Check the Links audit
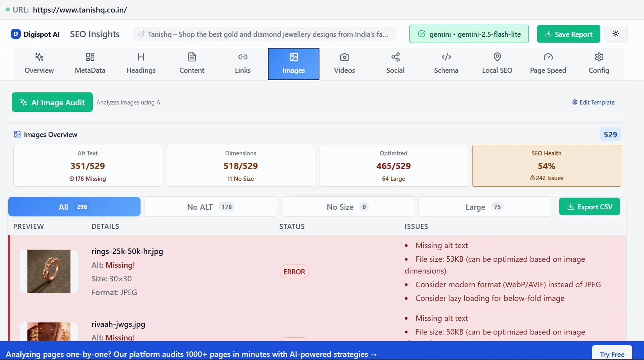The width and height of the screenshot is (644, 360). click(242, 63)
